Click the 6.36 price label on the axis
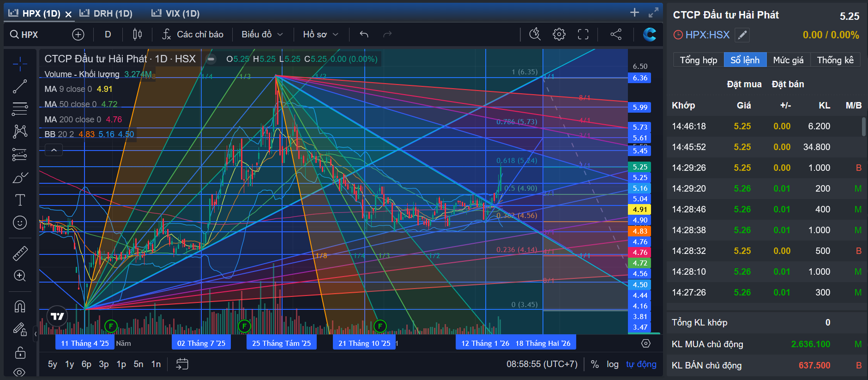Image resolution: width=868 pixels, height=380 pixels. click(x=640, y=78)
